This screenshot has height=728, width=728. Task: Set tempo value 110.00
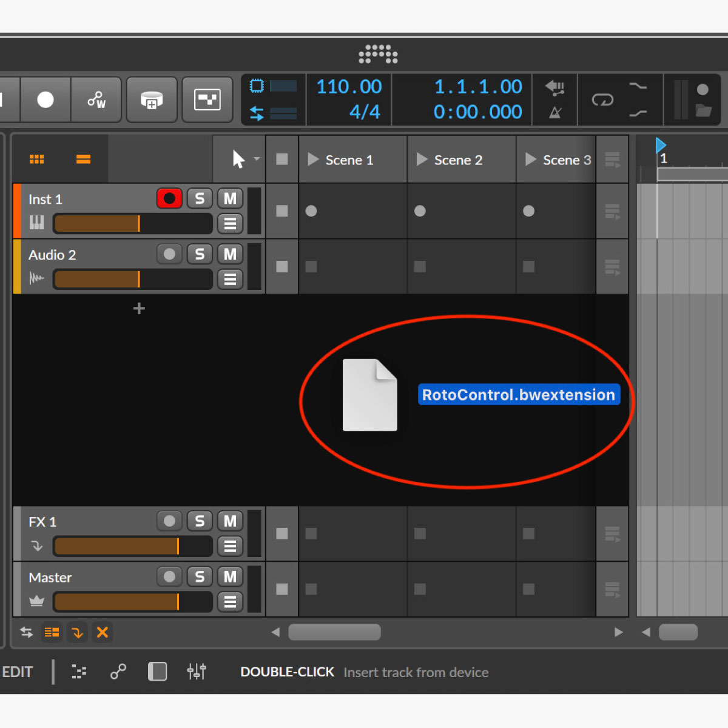click(349, 87)
